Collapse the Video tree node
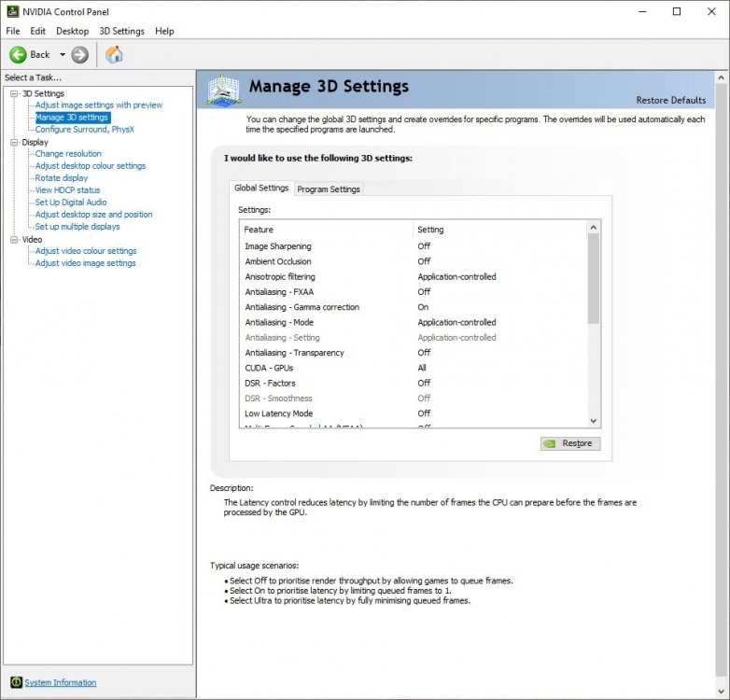This screenshot has width=730, height=700. point(14,239)
